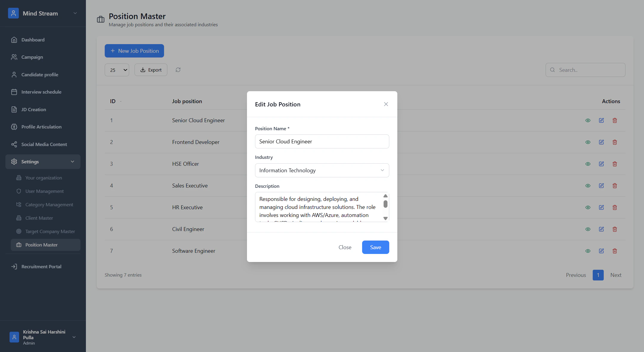Screen dimensions: 644x352
Task: Click the edit icon for Sales Executive row
Action: (x=601, y=186)
